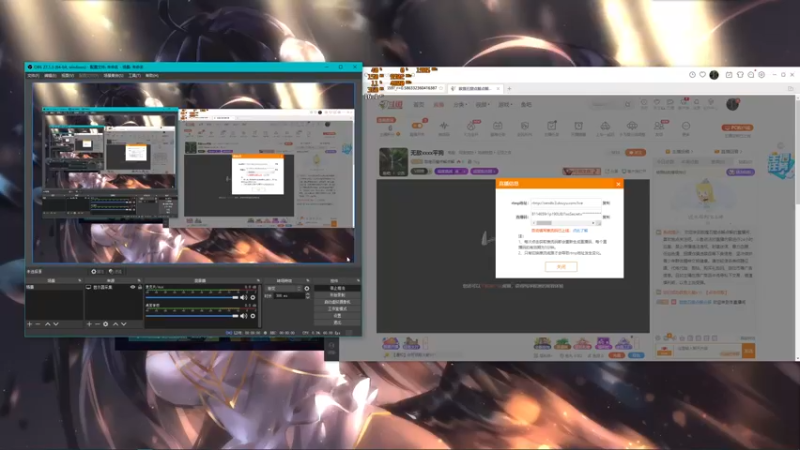Click the blue learn-more link in dialog

tap(581, 231)
